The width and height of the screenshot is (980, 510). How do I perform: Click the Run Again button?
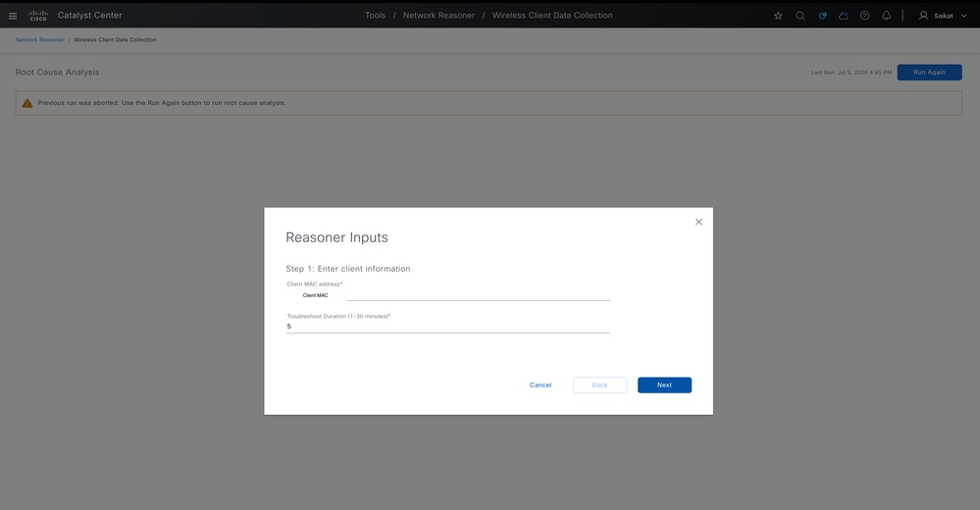[x=929, y=73]
